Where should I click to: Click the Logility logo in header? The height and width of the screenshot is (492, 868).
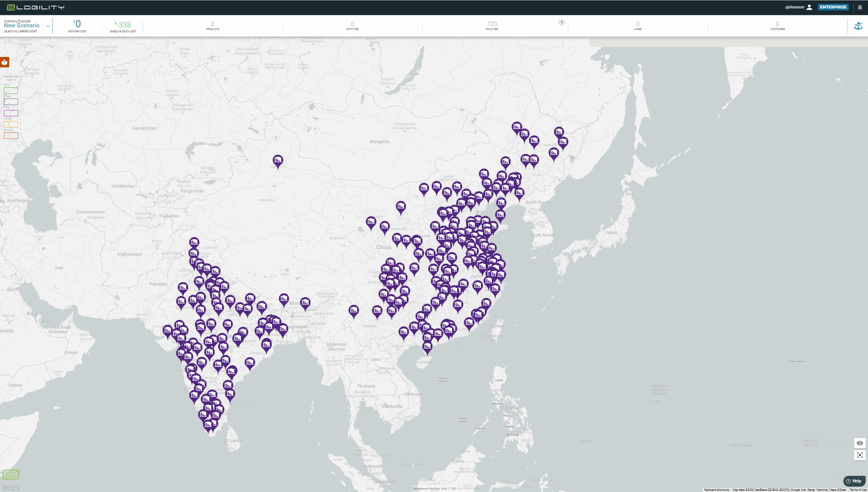(35, 7)
